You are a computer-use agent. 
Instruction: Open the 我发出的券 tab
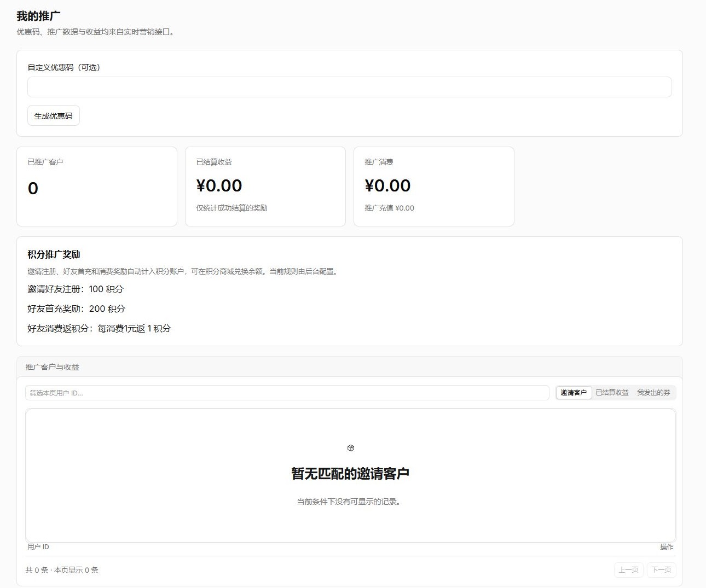pos(653,393)
